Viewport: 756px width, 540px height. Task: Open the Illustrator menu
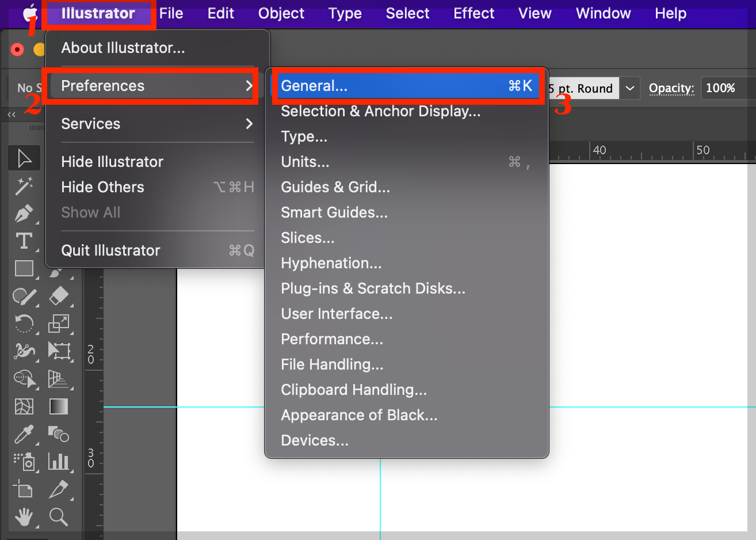(x=98, y=13)
